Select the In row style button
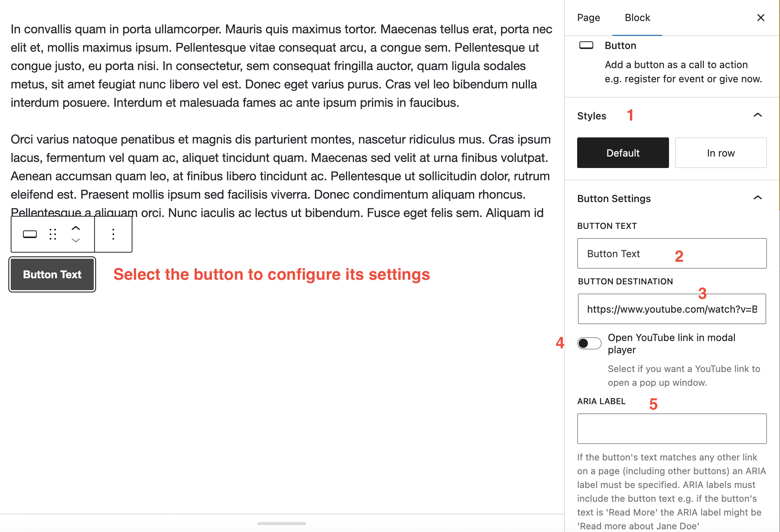780x532 pixels. coord(721,153)
